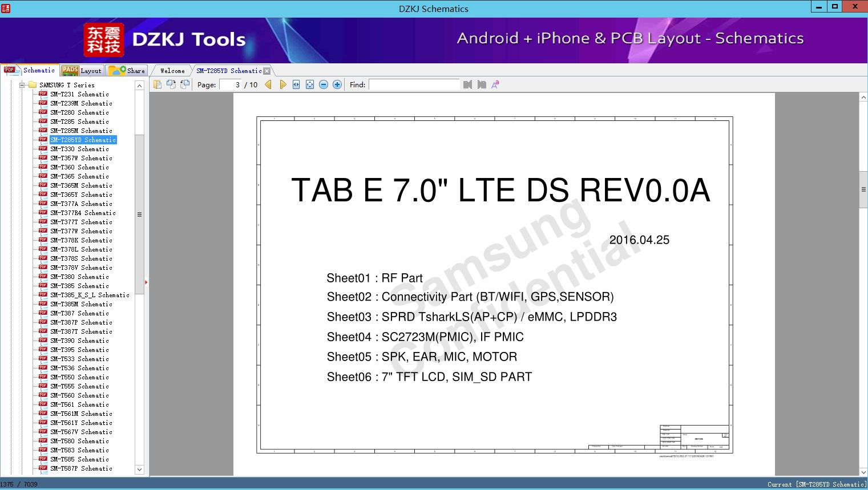
Task: Click the DZKJ app icon in title bar
Action: (5, 9)
